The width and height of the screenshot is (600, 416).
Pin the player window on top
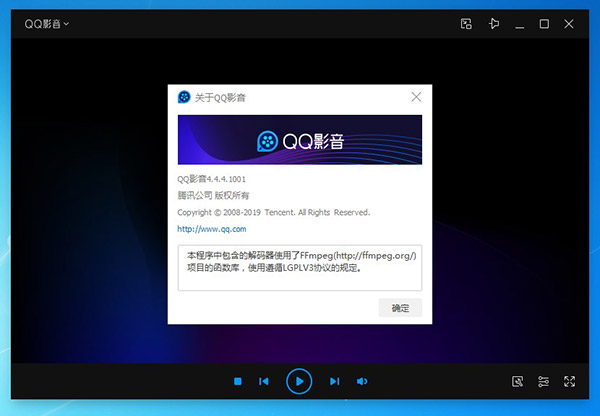click(x=494, y=24)
